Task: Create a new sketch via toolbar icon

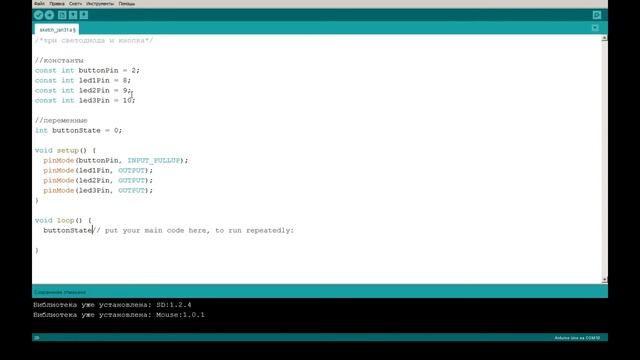Action: tap(62, 15)
